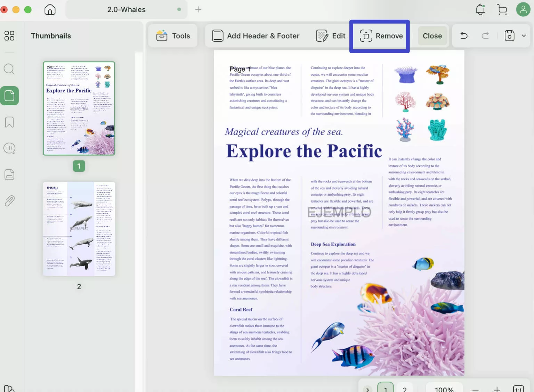Screen dimensions: 534x392
Task: Open the notifications bell
Action: pos(480,9)
